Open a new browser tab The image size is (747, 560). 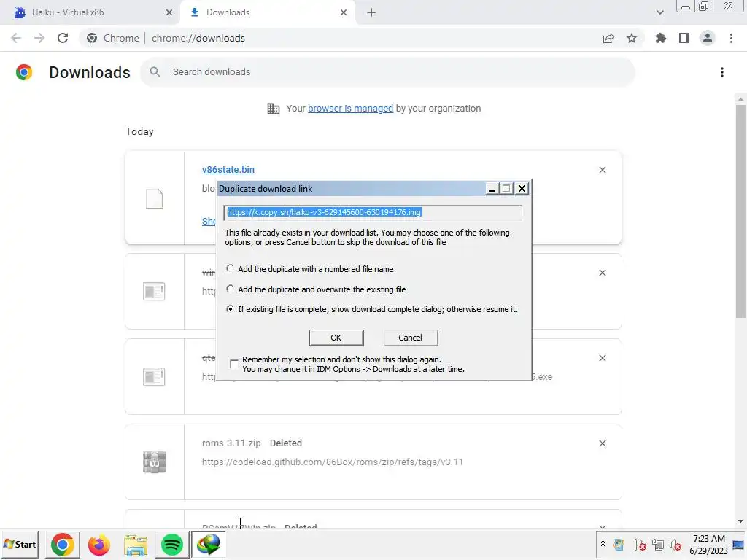[371, 12]
